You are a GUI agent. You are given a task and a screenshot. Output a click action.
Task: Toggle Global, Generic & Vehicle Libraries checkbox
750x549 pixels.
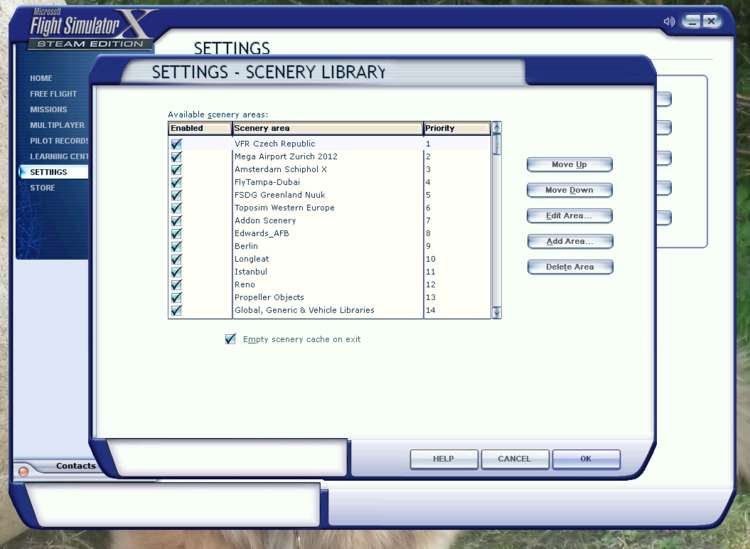point(176,310)
